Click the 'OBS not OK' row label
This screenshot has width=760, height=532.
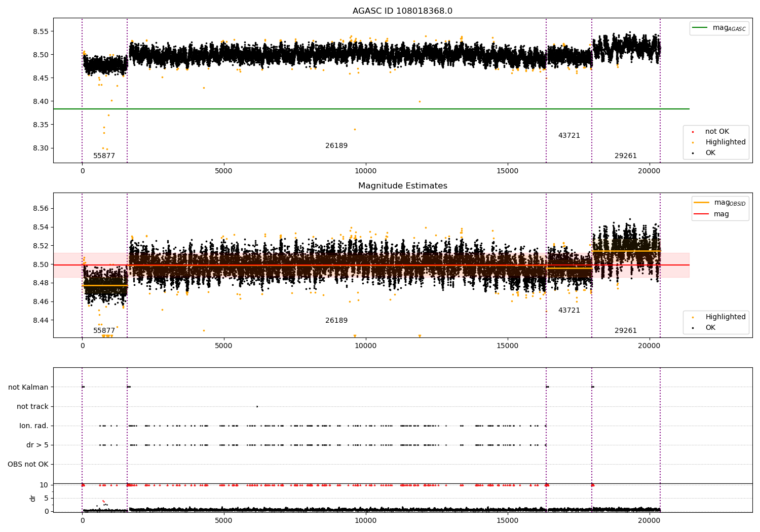(x=28, y=465)
